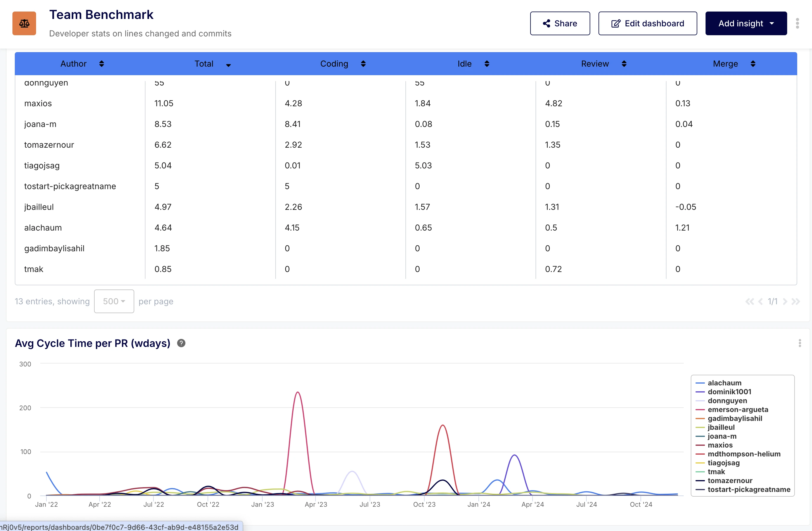Image resolution: width=812 pixels, height=531 pixels.
Task: Click the Edit dashboard button
Action: point(647,23)
